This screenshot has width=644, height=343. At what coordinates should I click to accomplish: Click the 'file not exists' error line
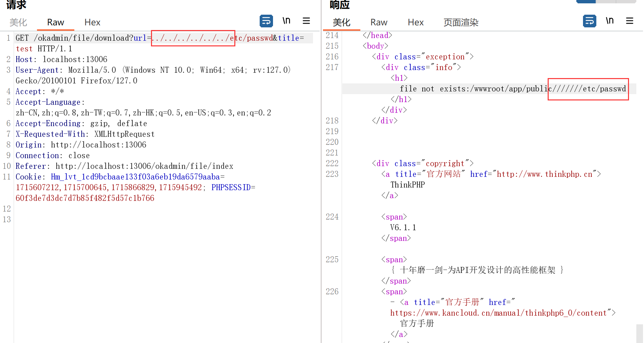pyautogui.click(x=513, y=89)
